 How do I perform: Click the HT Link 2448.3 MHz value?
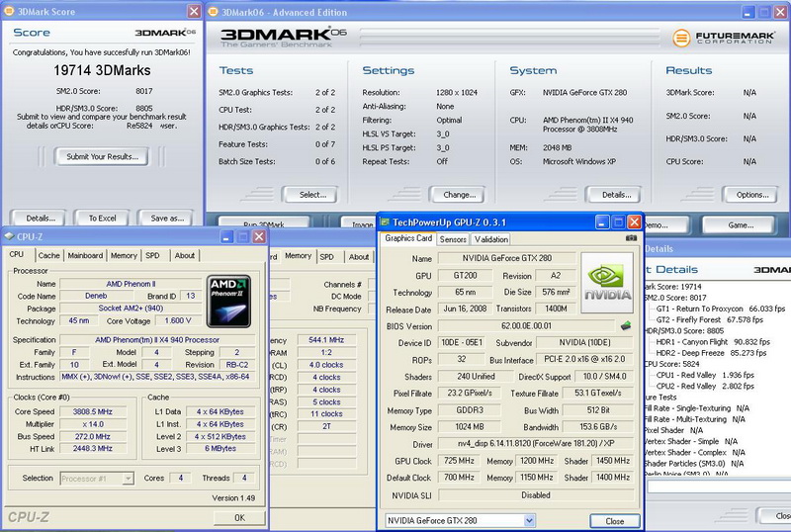point(92,449)
